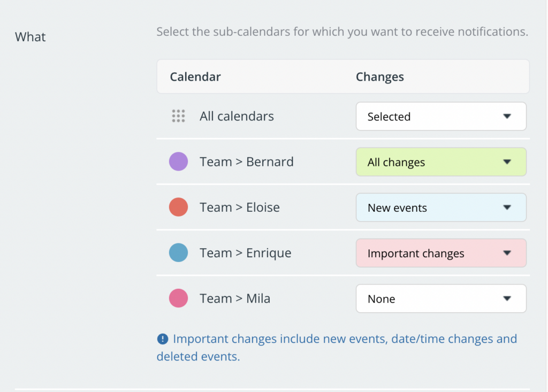Click the arrow on the Selected dropdown
The height and width of the screenshot is (392, 548).
507,117
